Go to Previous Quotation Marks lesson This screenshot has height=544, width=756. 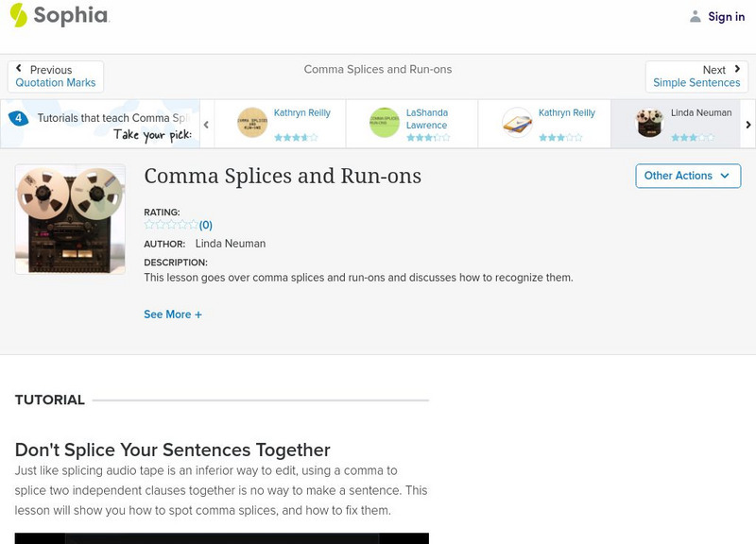click(x=56, y=76)
